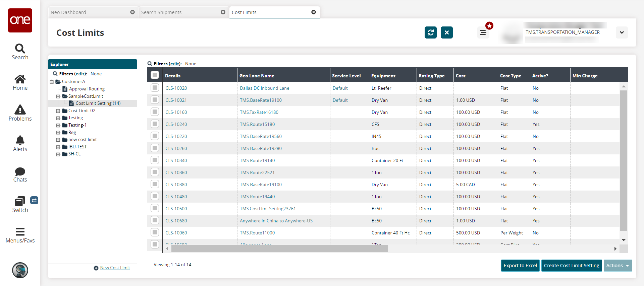Click the ONE logo icon

(x=20, y=20)
